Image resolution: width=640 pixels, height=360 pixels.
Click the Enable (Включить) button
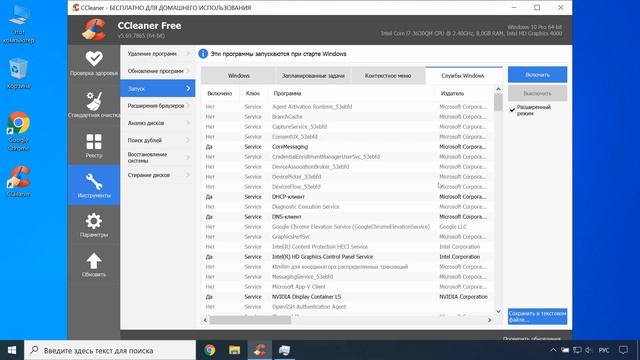tap(537, 75)
